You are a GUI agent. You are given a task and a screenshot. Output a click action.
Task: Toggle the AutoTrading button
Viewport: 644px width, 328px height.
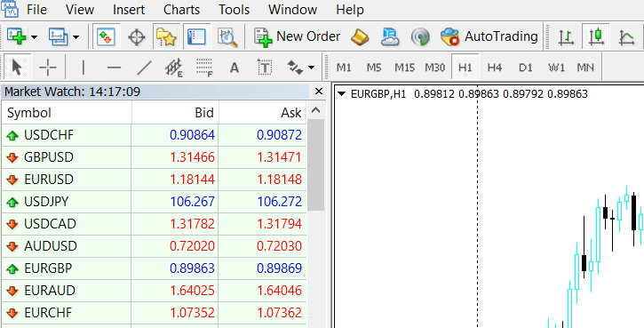pos(489,36)
